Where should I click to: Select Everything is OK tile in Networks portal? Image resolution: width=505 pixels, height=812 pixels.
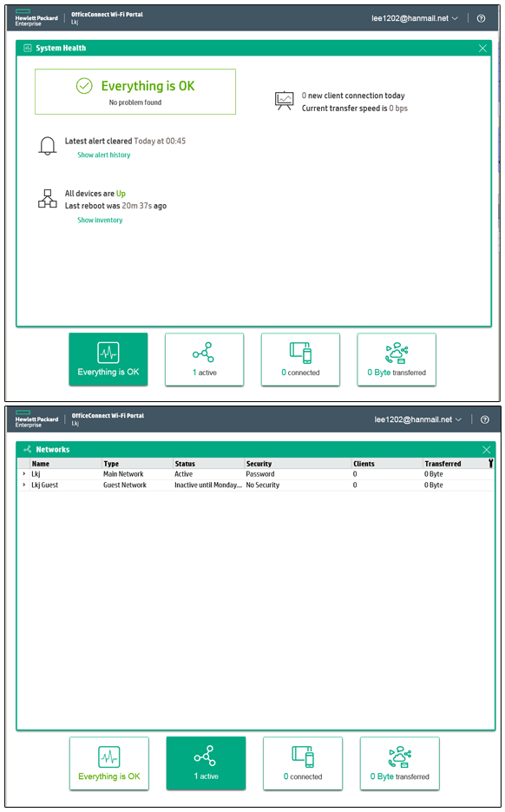tap(109, 763)
